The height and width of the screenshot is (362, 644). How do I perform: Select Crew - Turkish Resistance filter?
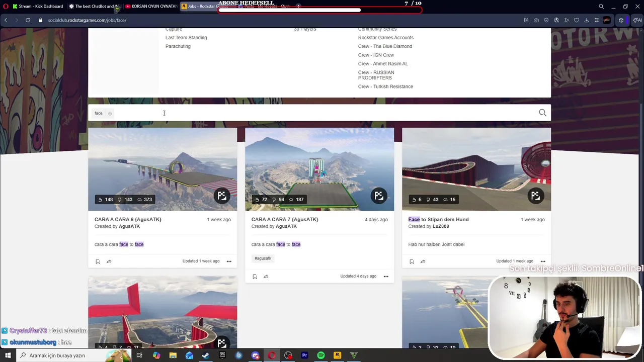[x=385, y=86]
